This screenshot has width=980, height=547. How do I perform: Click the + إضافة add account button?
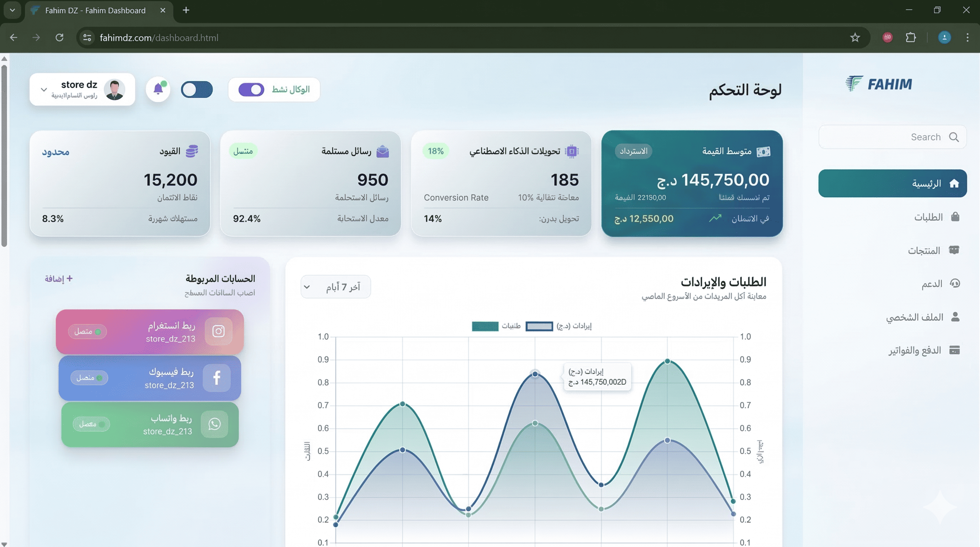pos(58,278)
